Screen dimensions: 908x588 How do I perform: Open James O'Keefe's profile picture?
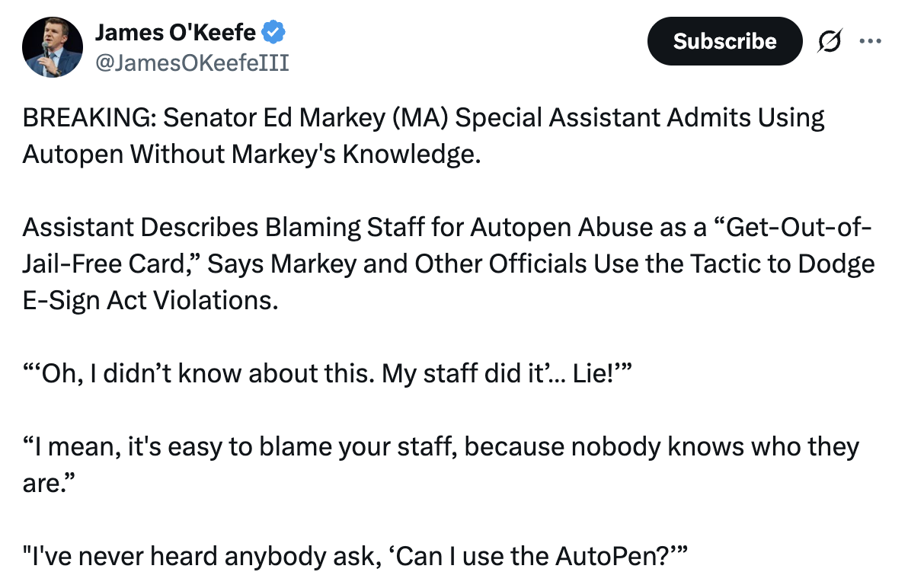point(53,47)
